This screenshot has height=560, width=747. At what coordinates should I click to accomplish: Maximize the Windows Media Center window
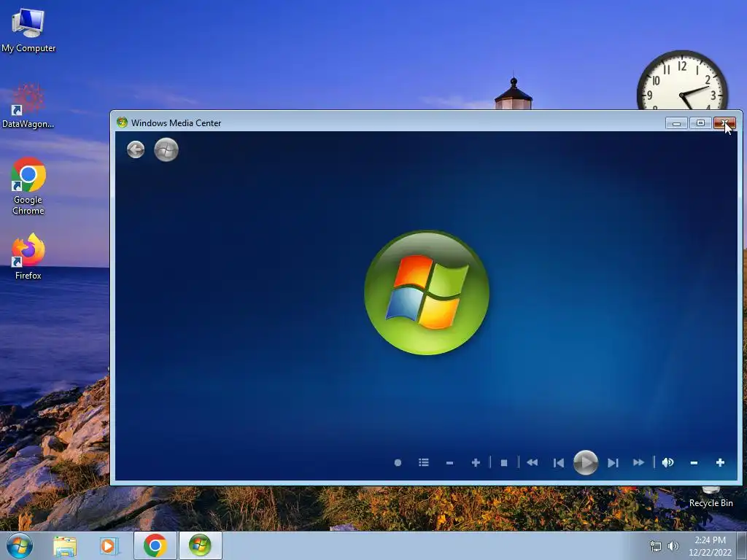(700, 123)
